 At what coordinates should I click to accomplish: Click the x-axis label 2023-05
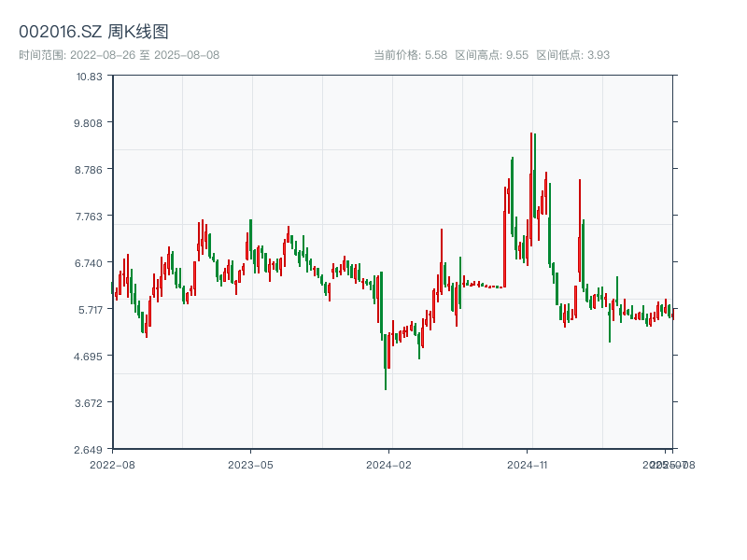[250, 465]
